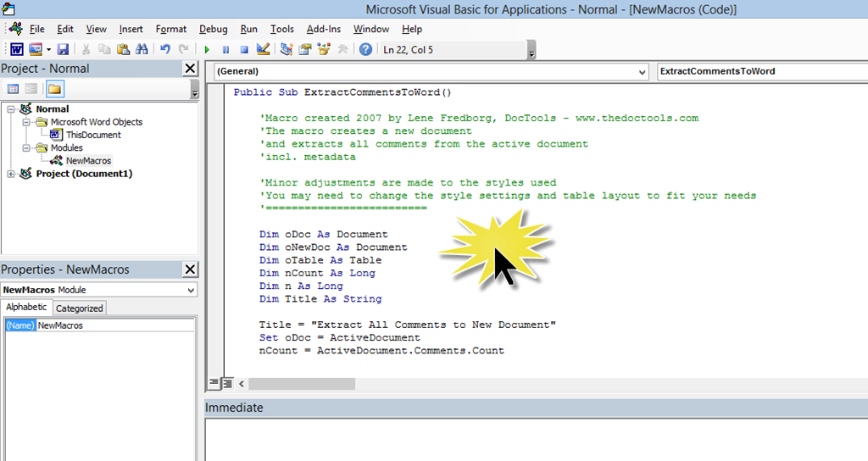This screenshot has width=868, height=461.
Task: Click code line 'Set oDoc = ActiveDocument'
Action: (339, 337)
